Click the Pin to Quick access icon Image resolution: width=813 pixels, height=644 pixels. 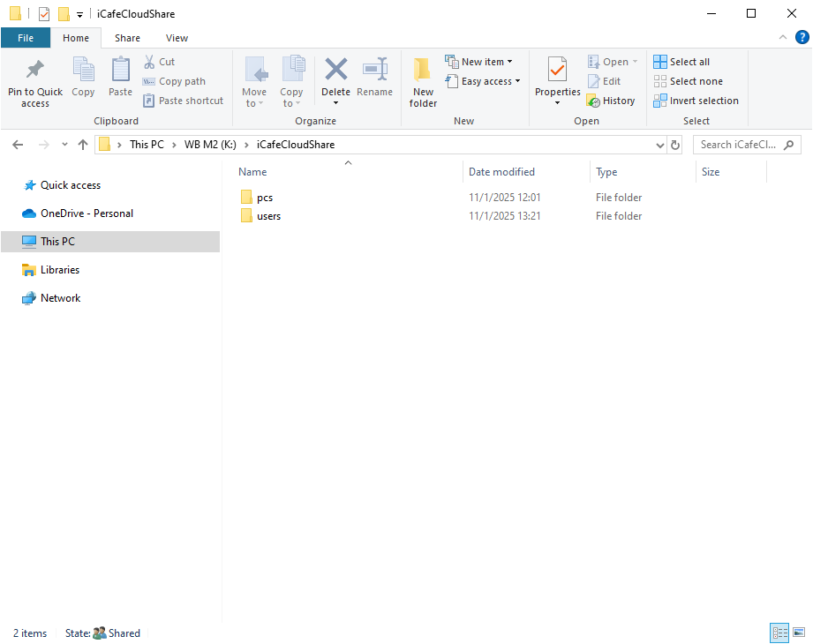click(35, 71)
